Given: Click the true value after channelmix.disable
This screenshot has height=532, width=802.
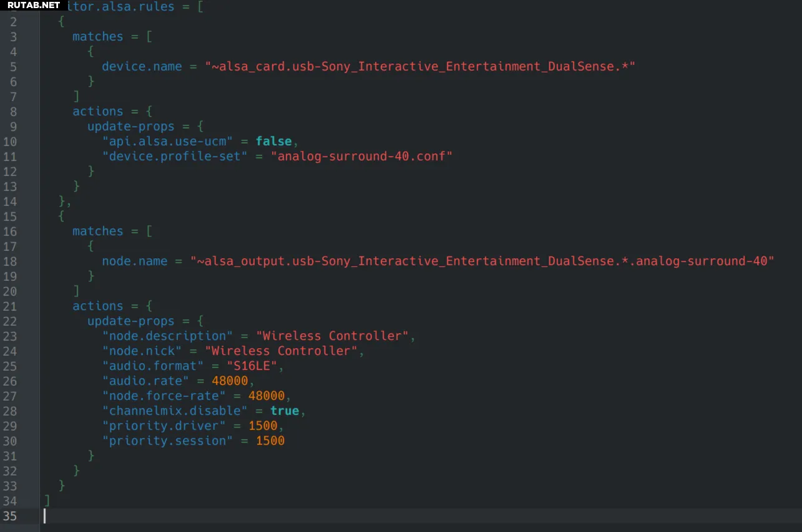Looking at the screenshot, I should (285, 411).
